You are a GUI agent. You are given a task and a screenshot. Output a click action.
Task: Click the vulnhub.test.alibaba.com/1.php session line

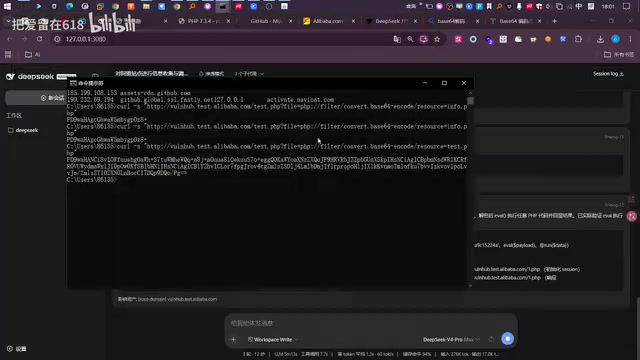[527, 269]
